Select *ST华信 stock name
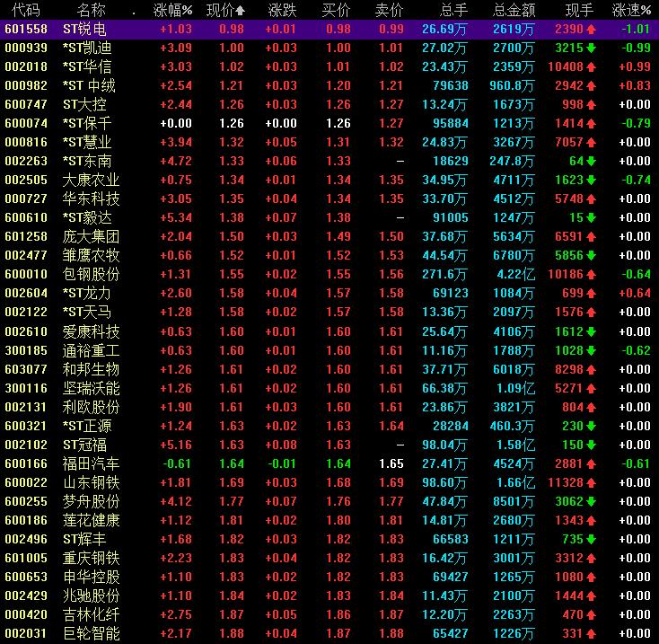659x644 pixels. point(87,66)
